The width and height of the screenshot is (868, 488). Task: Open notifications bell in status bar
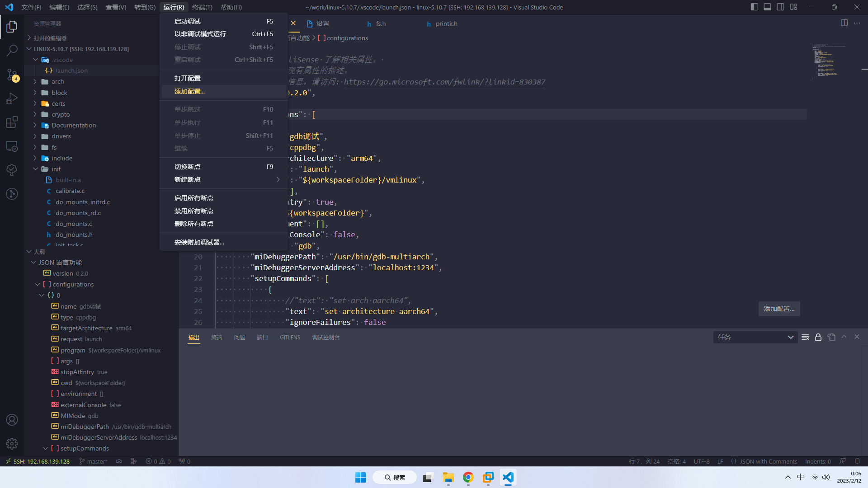(857, 461)
